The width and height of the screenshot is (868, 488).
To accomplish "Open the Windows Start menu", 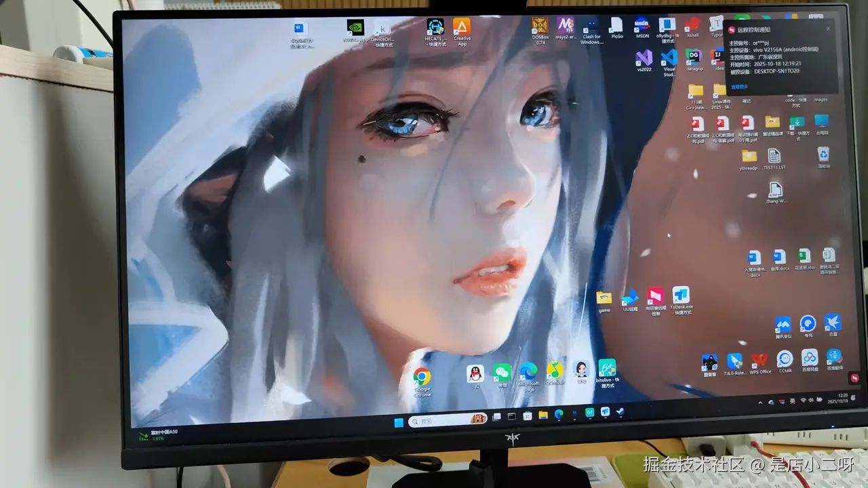I will coord(399,422).
